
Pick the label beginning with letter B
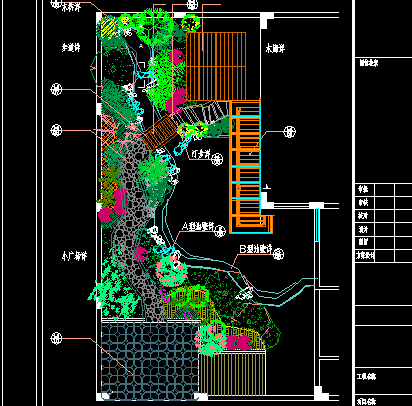click(x=256, y=249)
